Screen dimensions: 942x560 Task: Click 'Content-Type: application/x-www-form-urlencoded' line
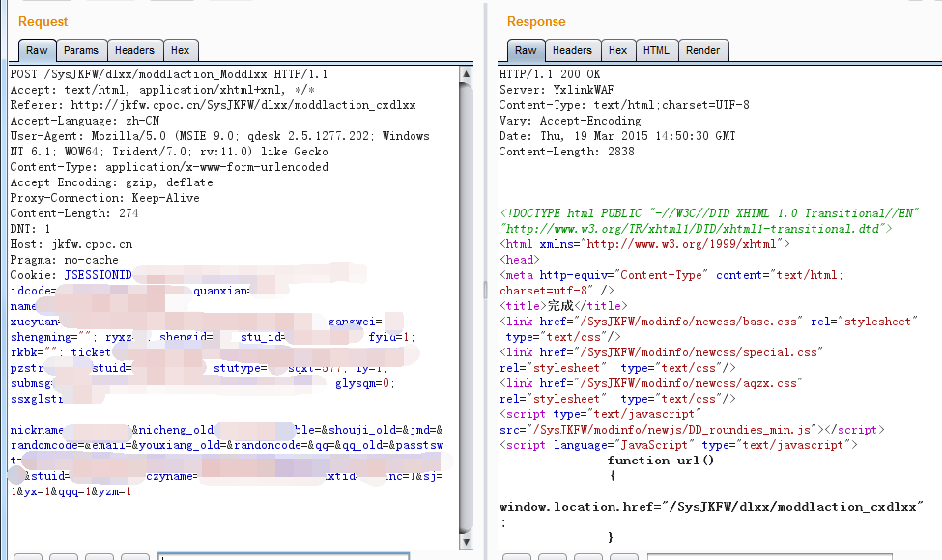click(169, 167)
